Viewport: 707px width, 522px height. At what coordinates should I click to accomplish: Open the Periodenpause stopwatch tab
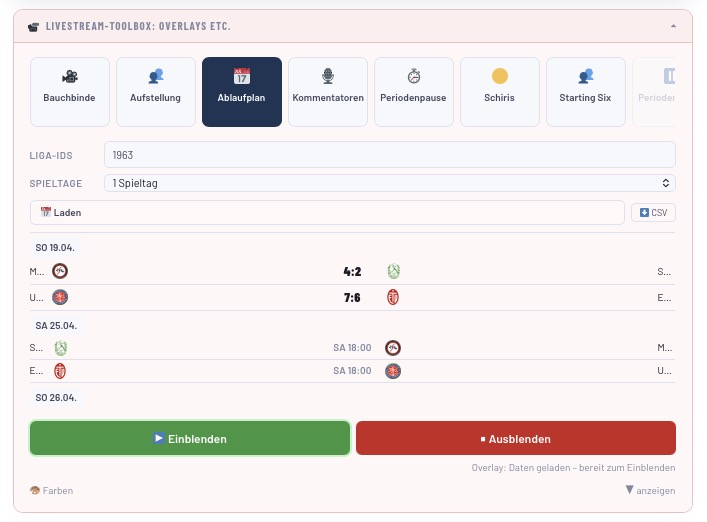(x=414, y=91)
